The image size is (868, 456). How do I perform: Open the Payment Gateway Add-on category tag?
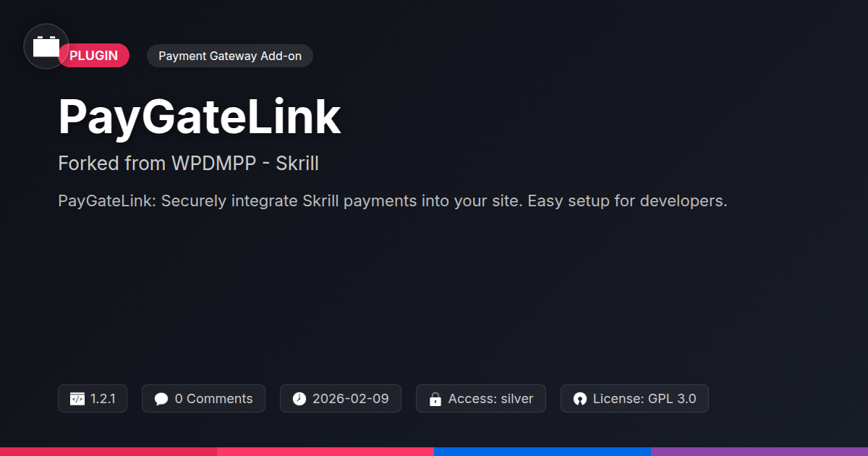tap(230, 56)
